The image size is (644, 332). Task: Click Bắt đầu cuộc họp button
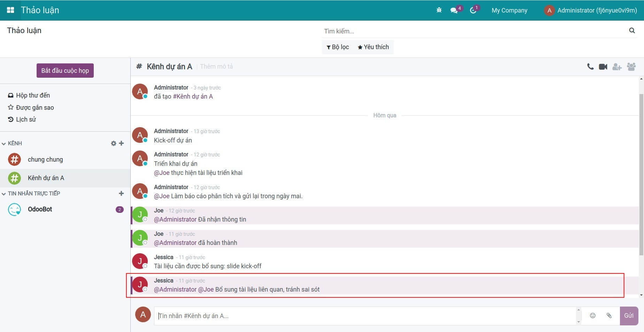click(x=65, y=71)
